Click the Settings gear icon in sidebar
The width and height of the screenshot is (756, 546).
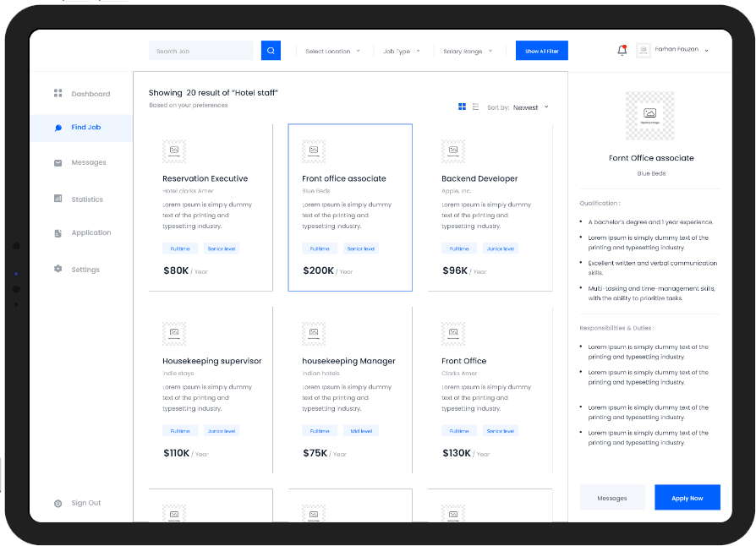pos(58,270)
